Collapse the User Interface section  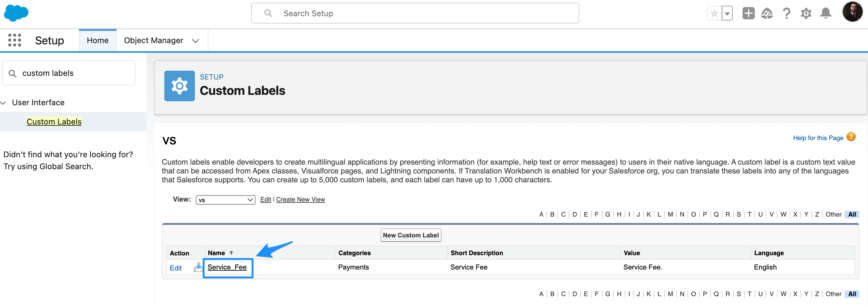(4, 102)
